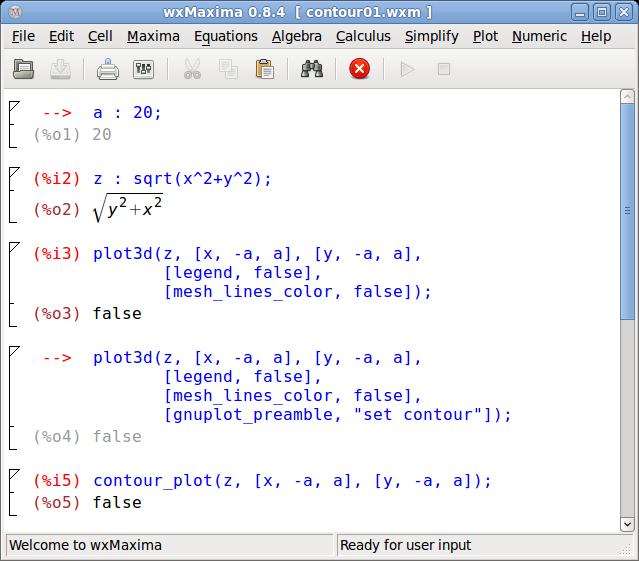Image resolution: width=639 pixels, height=561 pixels.
Task: Click the Open file toolbar icon
Action: pos(23,69)
